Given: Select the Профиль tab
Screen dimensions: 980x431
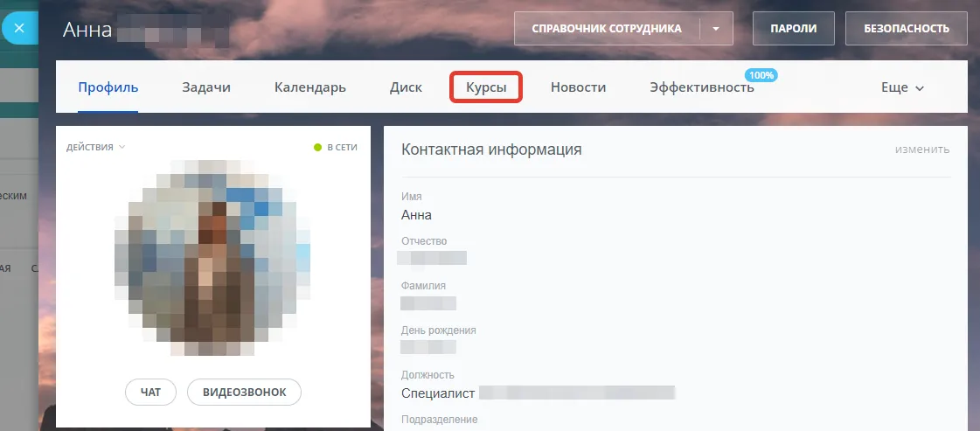Looking at the screenshot, I should (x=108, y=87).
